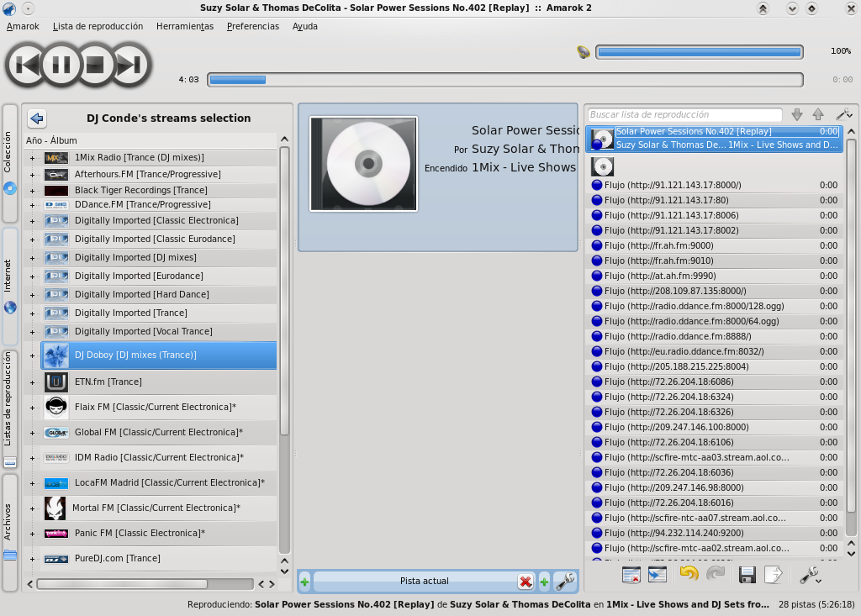861x616 pixels.
Task: Open the Lista de reproducción menu
Action: [x=98, y=26]
